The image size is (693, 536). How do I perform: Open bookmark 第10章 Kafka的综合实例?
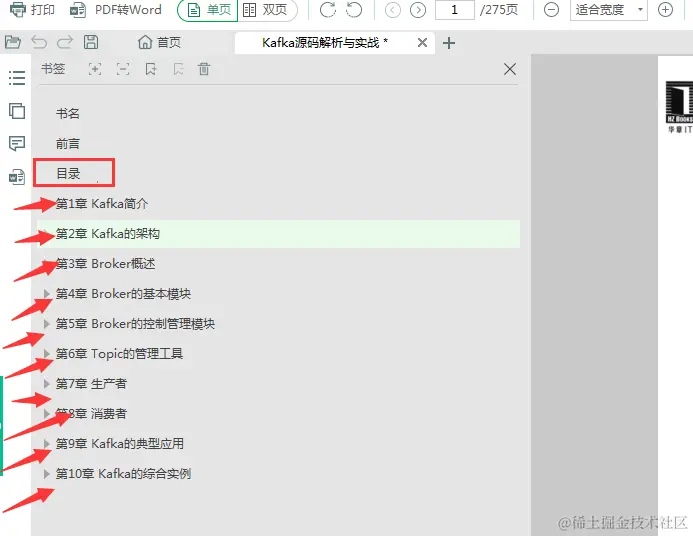(123, 474)
